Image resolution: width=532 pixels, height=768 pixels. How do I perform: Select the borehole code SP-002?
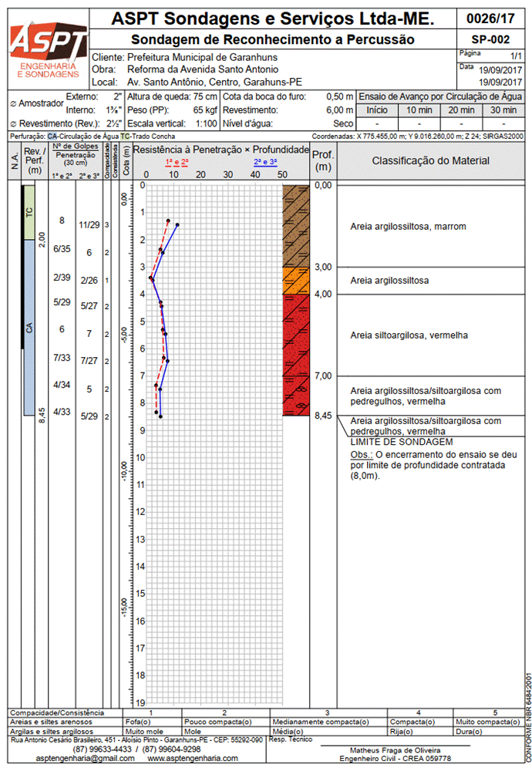(x=490, y=39)
